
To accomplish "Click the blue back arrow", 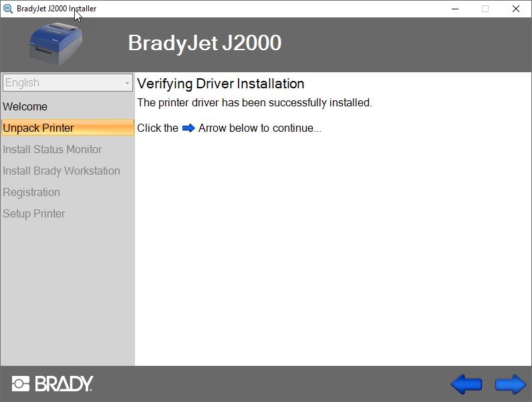I will (467, 385).
